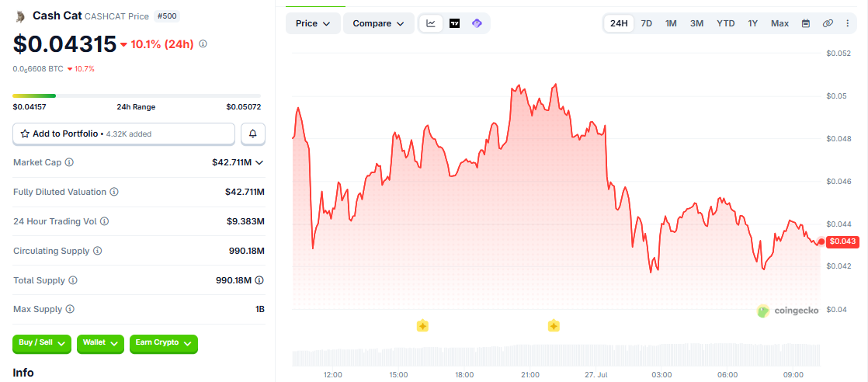This screenshot has width=868, height=382.
Task: Click the purple diamond chart icon
Action: point(477,23)
